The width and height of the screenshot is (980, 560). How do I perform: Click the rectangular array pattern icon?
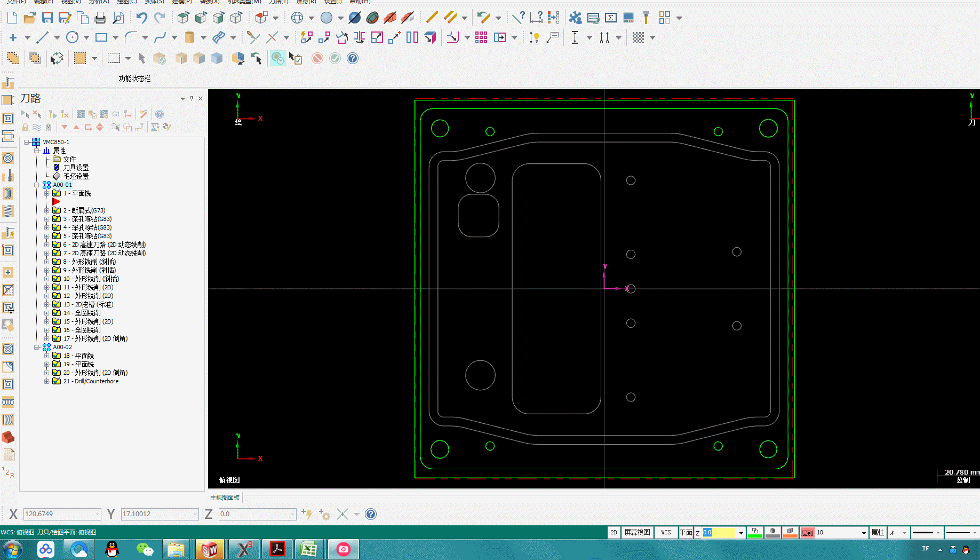pos(481,37)
